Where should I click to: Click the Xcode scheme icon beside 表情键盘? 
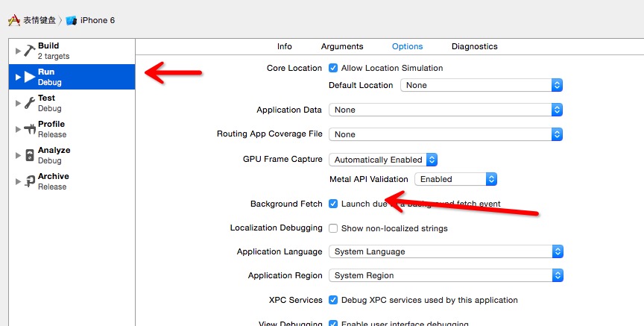click(14, 20)
